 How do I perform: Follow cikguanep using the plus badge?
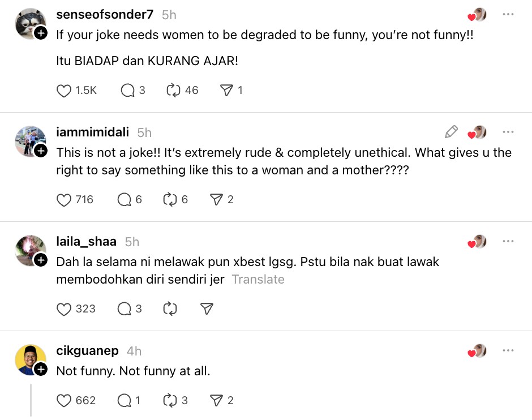click(x=41, y=370)
